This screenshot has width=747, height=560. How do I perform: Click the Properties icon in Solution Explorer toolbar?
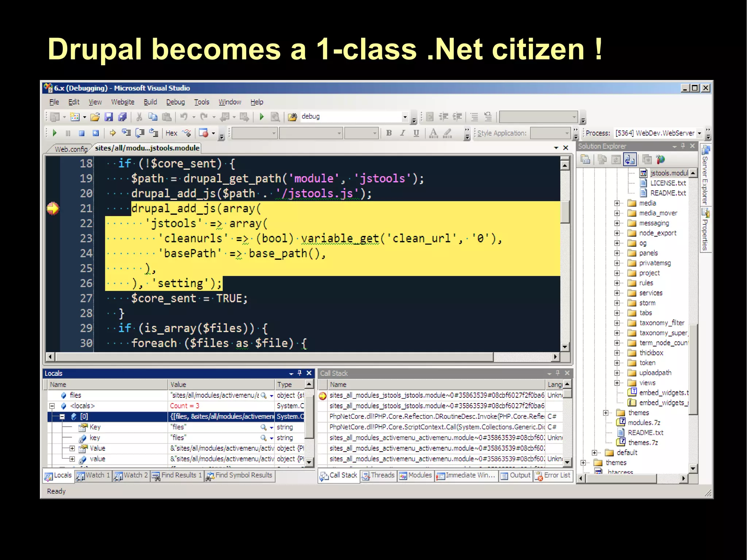click(x=585, y=159)
